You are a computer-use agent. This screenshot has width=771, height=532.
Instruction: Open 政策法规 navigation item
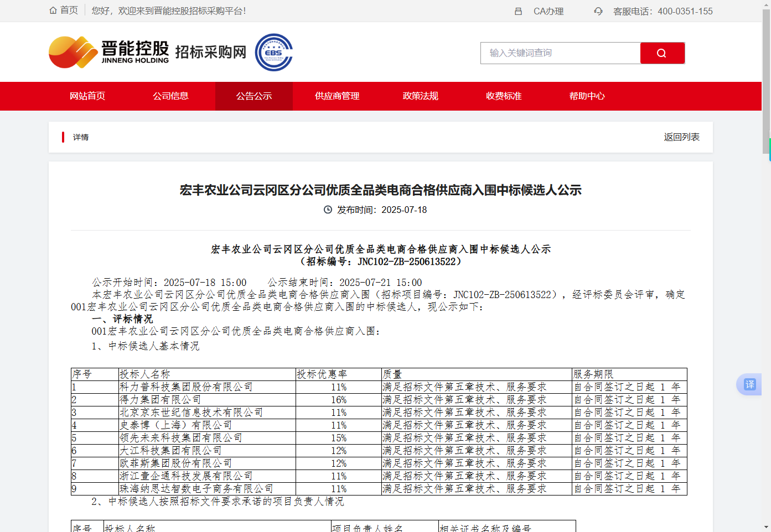[x=421, y=96]
